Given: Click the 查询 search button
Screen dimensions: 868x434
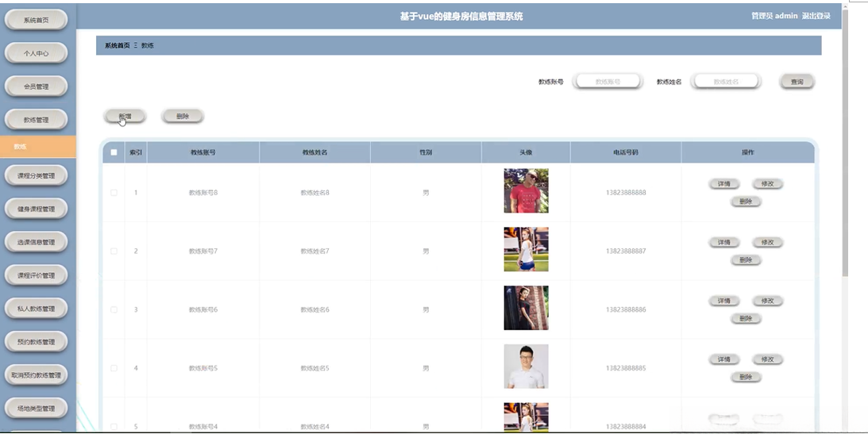Looking at the screenshot, I should [x=797, y=81].
